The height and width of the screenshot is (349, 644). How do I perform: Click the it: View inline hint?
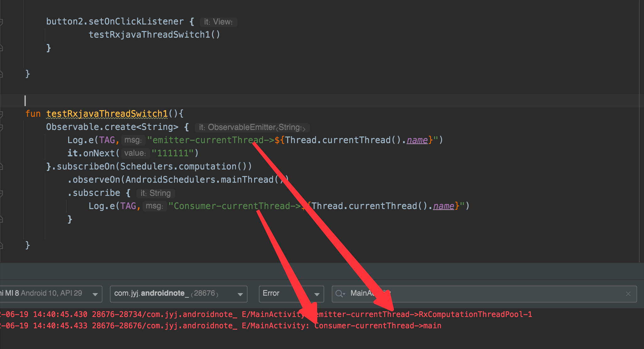tap(218, 22)
